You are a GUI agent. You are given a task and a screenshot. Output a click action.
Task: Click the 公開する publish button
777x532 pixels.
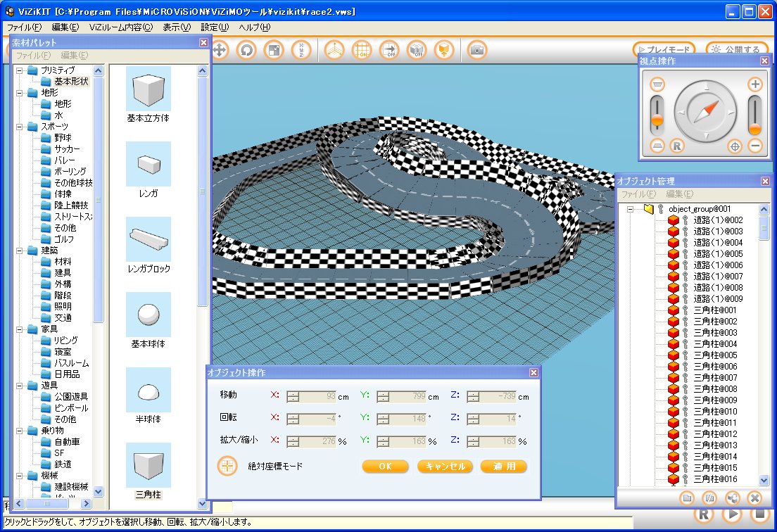coord(736,50)
